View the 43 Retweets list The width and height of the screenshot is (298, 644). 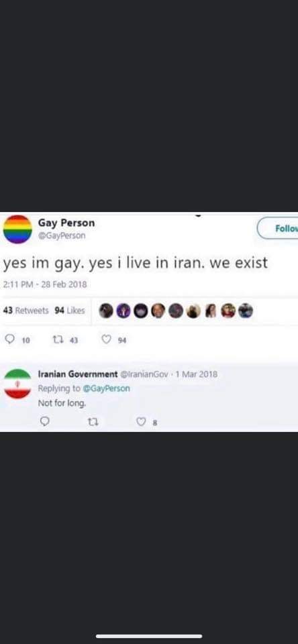tap(26, 311)
